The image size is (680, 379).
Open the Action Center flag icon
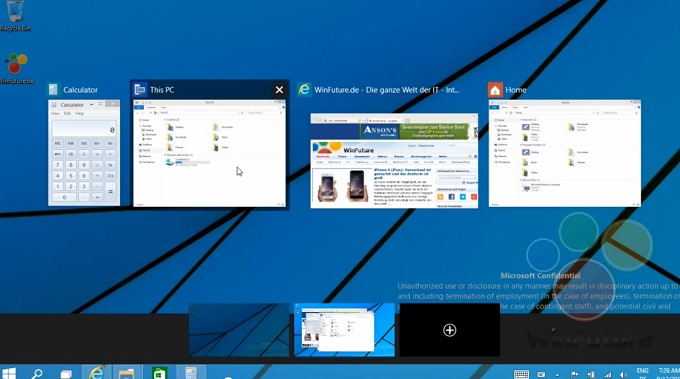click(574, 375)
